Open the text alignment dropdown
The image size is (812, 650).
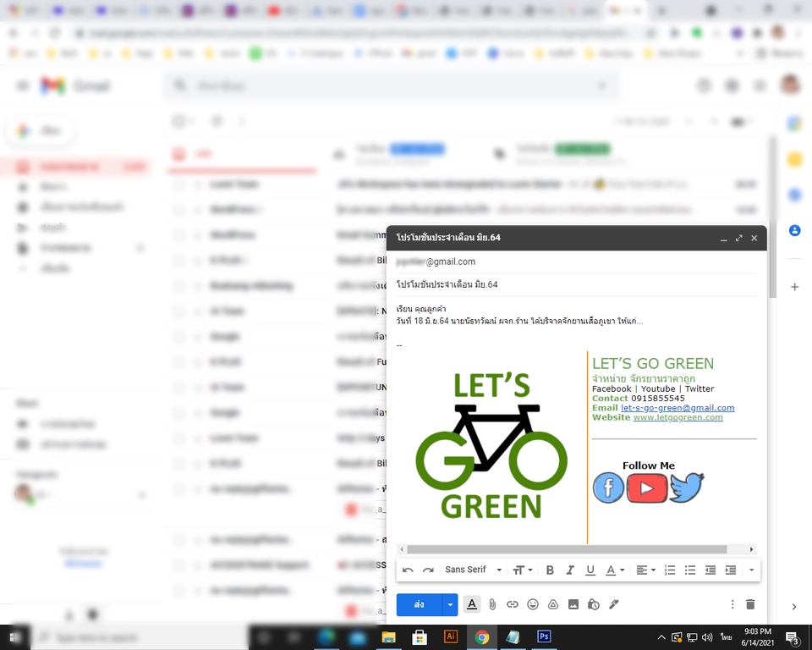645,570
